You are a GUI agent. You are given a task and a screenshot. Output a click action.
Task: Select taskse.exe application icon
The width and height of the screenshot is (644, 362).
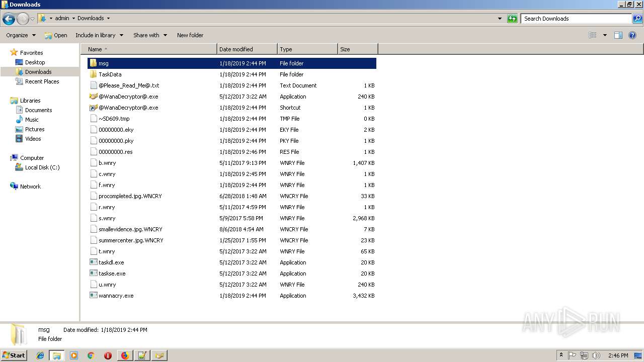coord(93,274)
